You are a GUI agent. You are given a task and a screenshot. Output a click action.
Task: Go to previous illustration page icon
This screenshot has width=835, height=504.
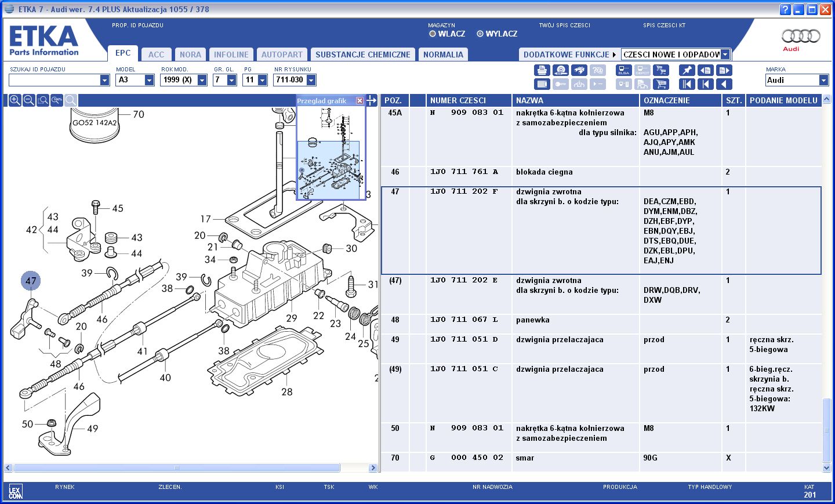tap(706, 70)
